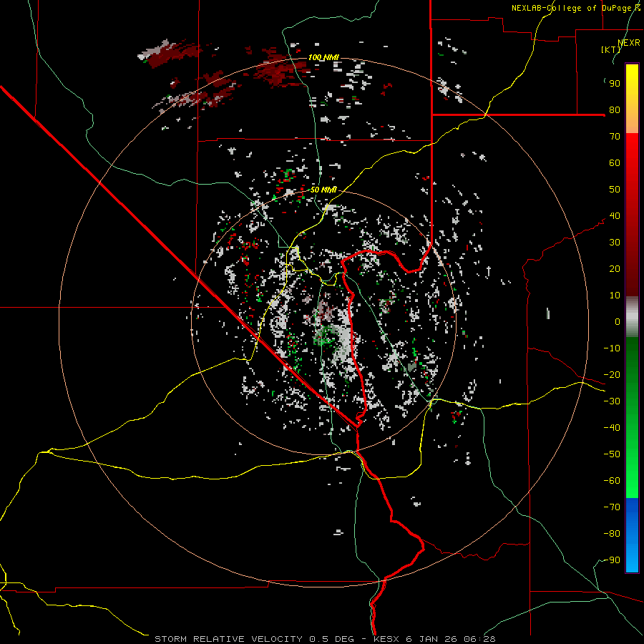Click the positive 30 scale label
The image size is (644, 644).
615,243
